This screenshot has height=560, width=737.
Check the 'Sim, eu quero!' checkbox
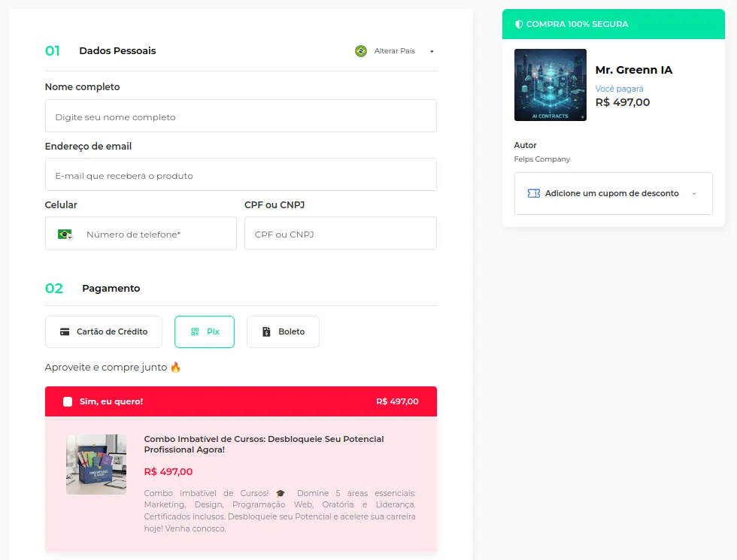(x=68, y=401)
